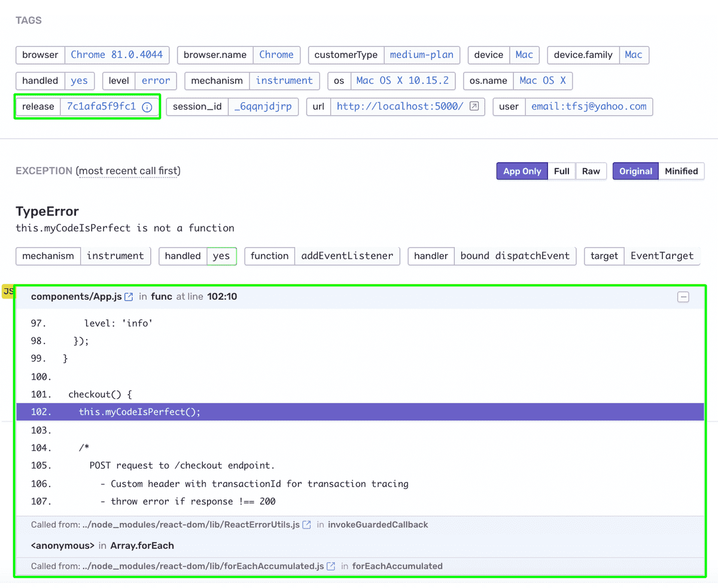Viewport: 718px width, 588px height.
Task: Open the release 7c1afa5f9fc1 tag value
Action: pos(101,106)
